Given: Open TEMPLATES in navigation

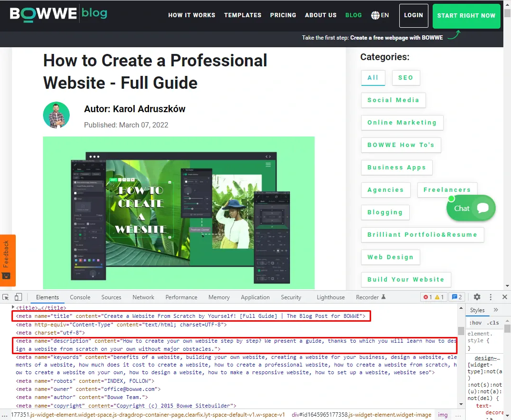Looking at the screenshot, I should point(243,15).
